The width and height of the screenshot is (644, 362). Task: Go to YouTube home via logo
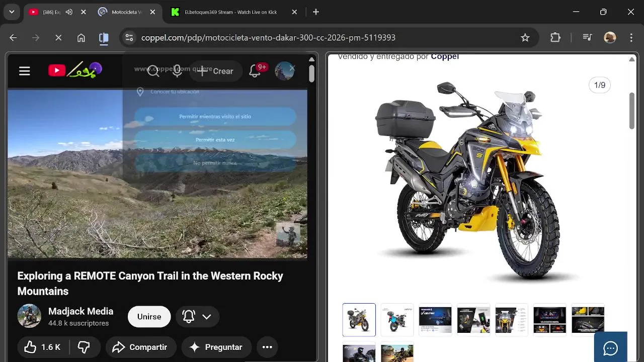point(75,70)
